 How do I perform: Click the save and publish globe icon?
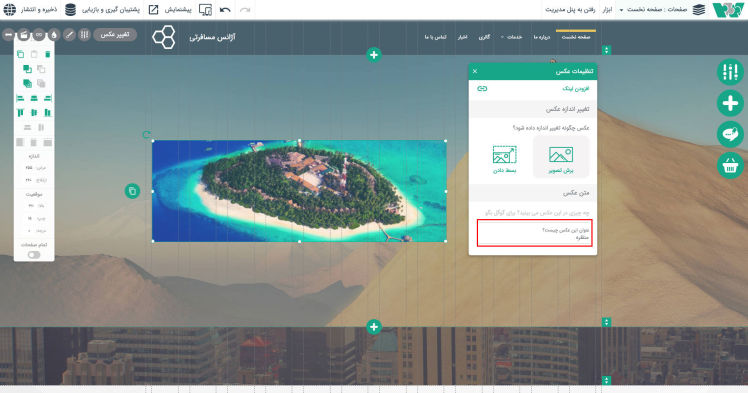(10, 10)
